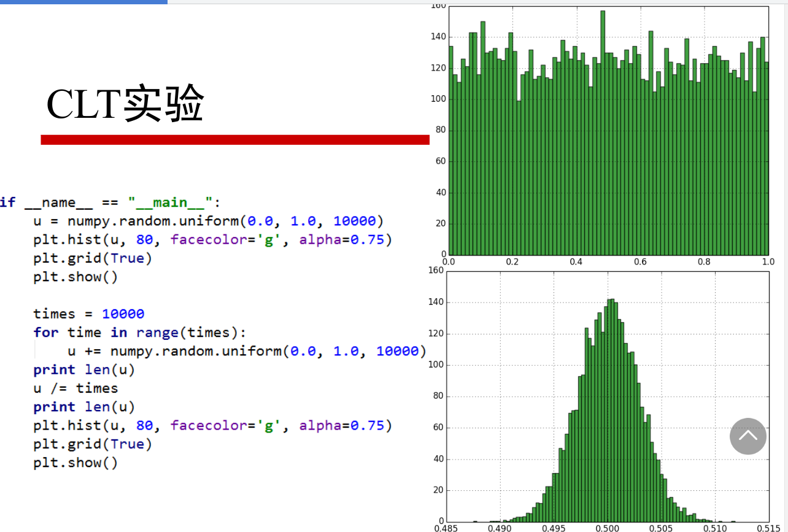Click x-axis label '0.515' on lower chart
788x532 pixels.
(x=768, y=528)
